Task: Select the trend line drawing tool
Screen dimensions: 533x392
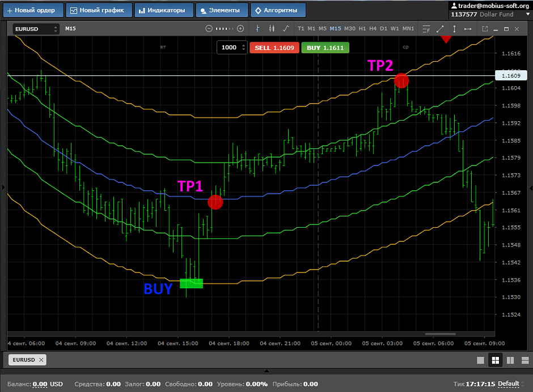Action: click(440, 28)
